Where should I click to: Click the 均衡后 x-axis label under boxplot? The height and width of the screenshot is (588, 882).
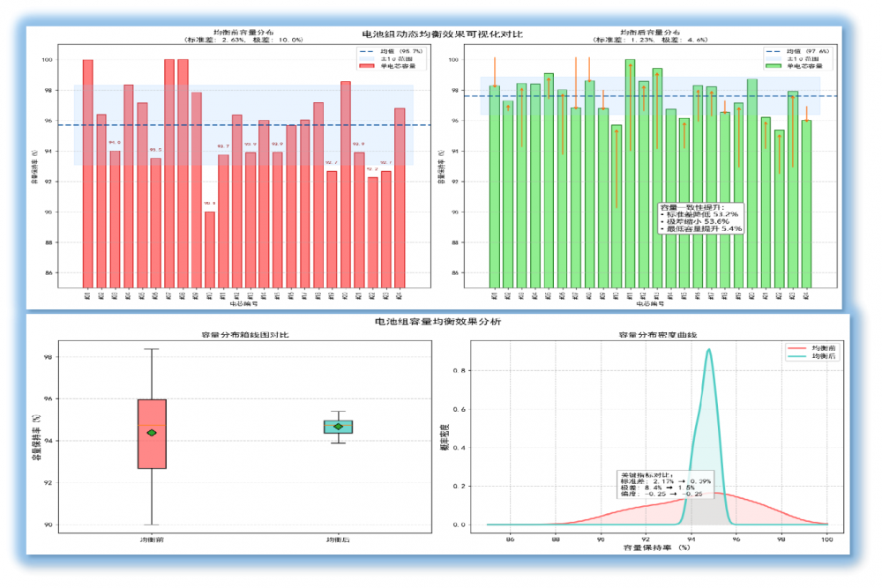pos(338,538)
